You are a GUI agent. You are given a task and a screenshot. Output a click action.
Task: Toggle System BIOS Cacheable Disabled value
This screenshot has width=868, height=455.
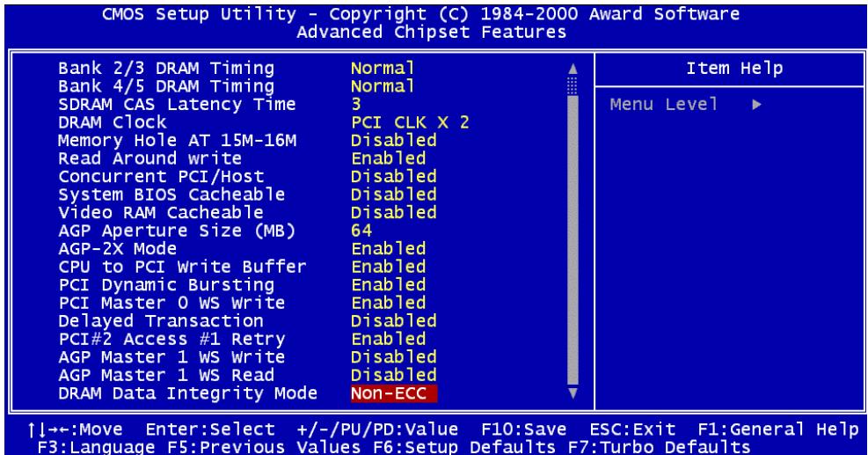[394, 194]
